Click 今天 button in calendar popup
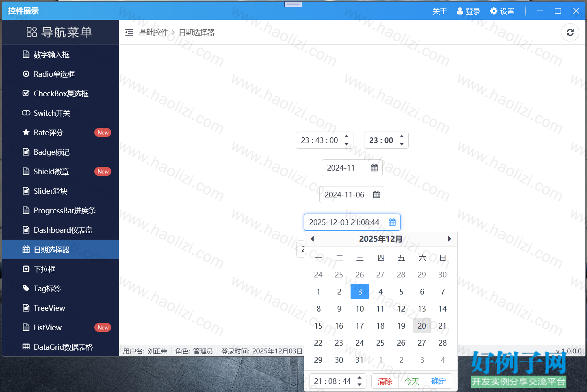Image resolution: width=587 pixels, height=392 pixels. click(x=412, y=381)
